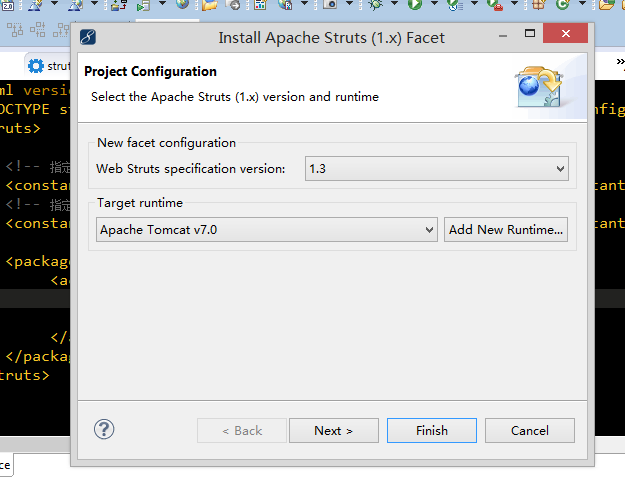
Task: Open the dropdown arrow beside the Debug icon
Action: [394, 4]
